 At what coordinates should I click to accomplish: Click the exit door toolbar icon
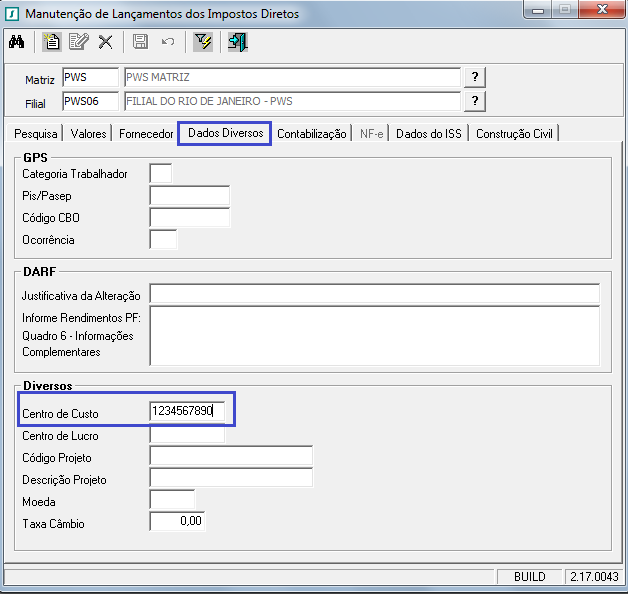[x=238, y=42]
